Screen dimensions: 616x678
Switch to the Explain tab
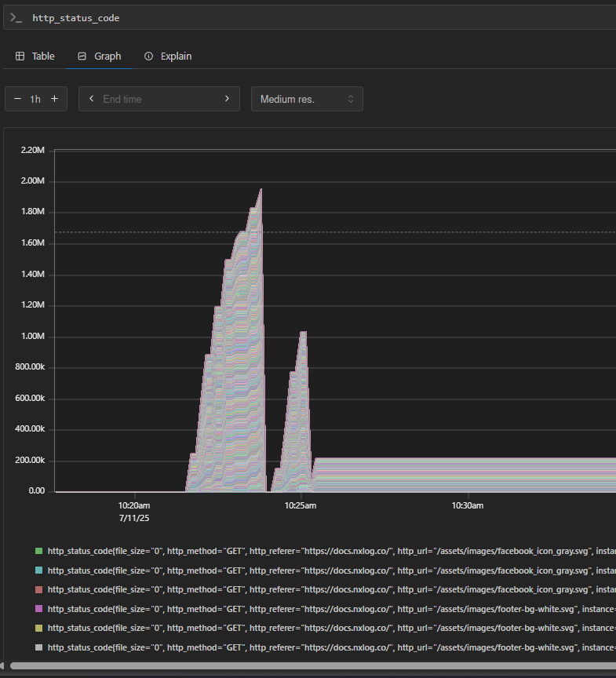pos(176,56)
